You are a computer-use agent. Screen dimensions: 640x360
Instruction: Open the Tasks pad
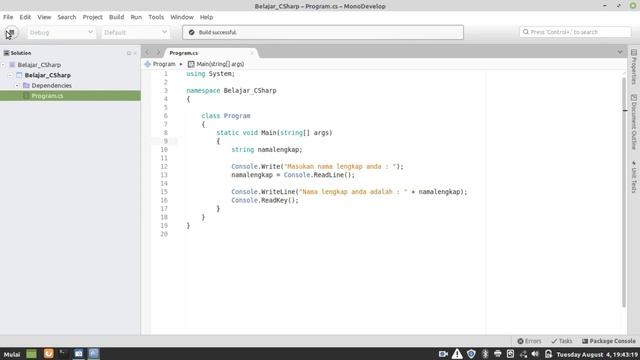point(562,341)
